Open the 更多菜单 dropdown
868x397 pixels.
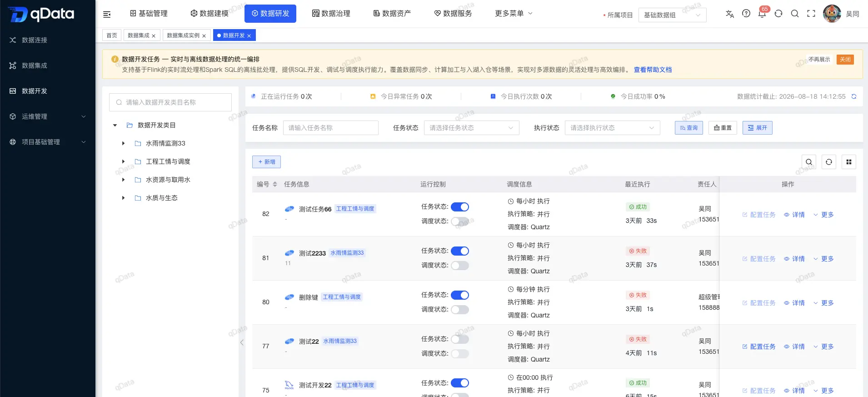click(514, 14)
